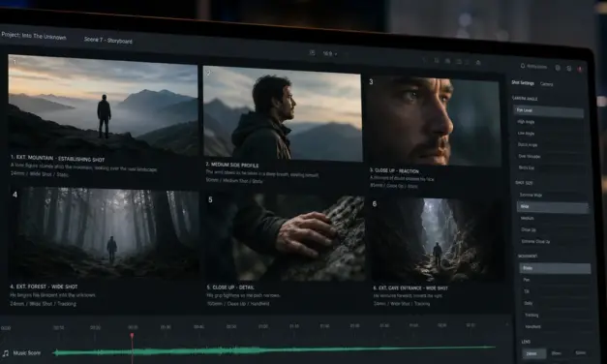
Task: Pick the 24mm lens button
Action: (x=533, y=353)
